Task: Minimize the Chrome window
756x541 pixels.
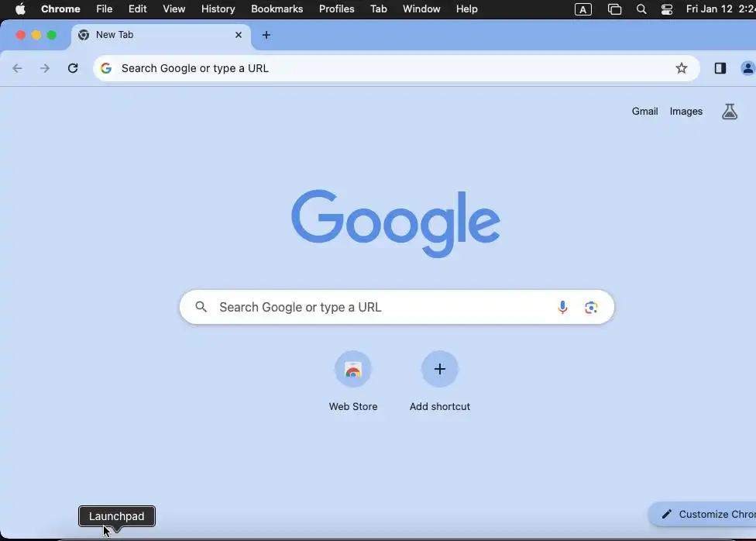Action: pyautogui.click(x=36, y=35)
